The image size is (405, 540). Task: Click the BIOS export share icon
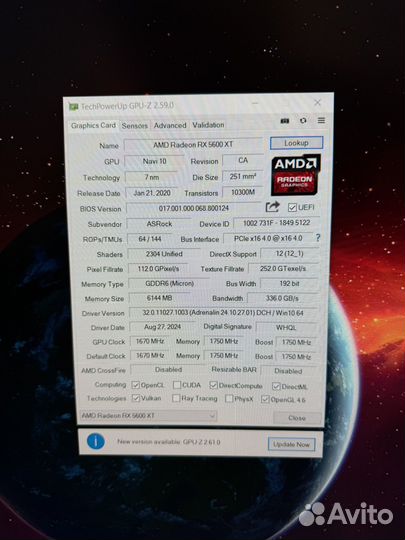pyautogui.click(x=272, y=207)
